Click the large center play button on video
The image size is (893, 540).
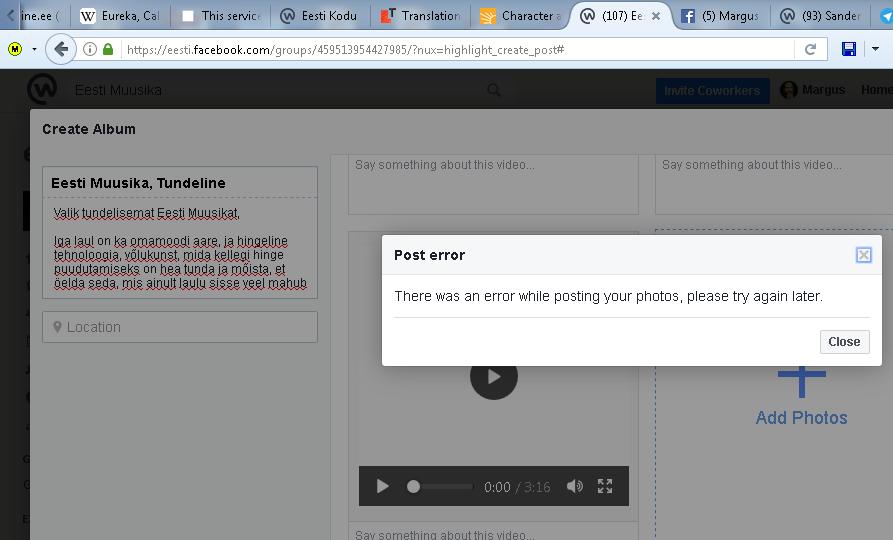click(493, 377)
